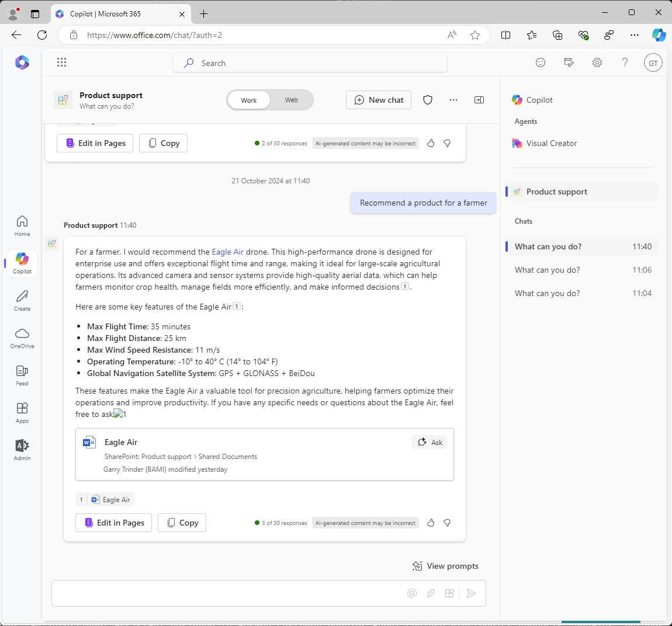Like the 3 of 30 response
This screenshot has height=626, width=672.
[431, 523]
